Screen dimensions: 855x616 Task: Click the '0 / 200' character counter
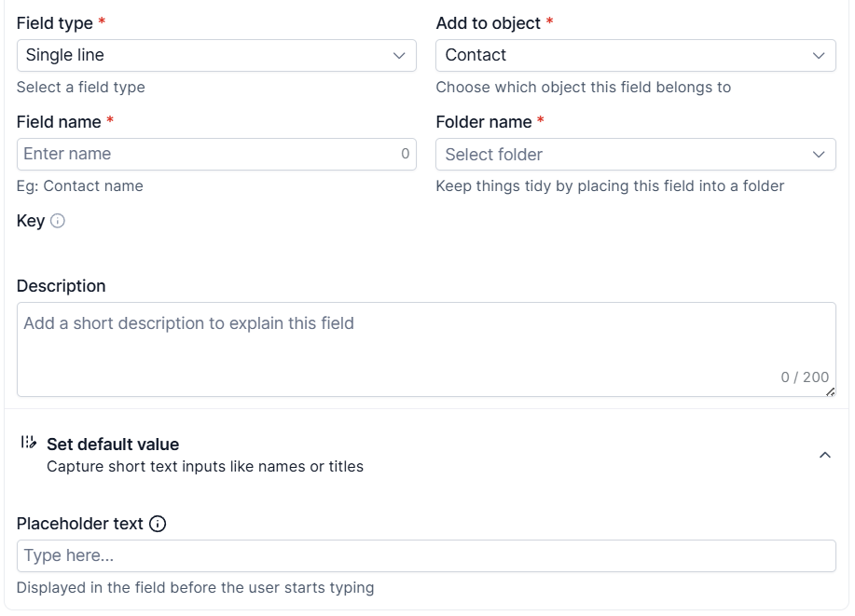point(805,377)
